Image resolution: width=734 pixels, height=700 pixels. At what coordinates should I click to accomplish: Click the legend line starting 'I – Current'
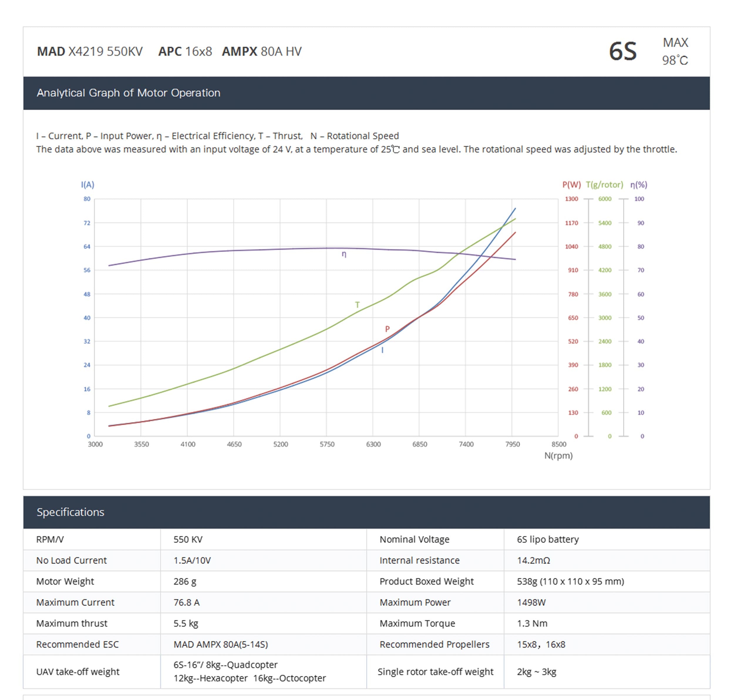point(218,136)
